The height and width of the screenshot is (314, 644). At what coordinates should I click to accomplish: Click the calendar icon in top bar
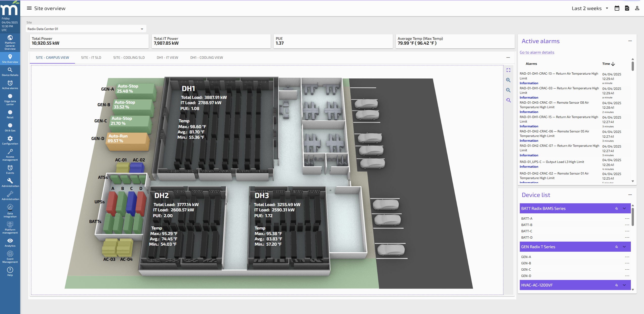[x=617, y=8]
